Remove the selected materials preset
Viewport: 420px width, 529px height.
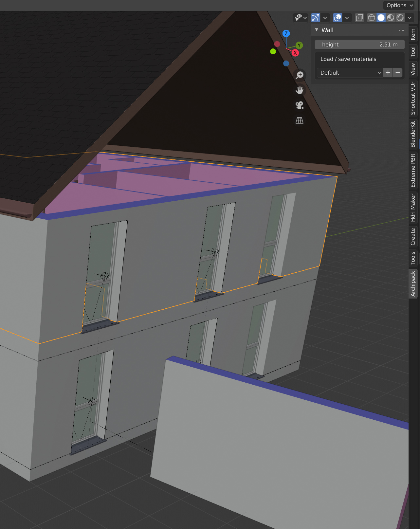(398, 73)
